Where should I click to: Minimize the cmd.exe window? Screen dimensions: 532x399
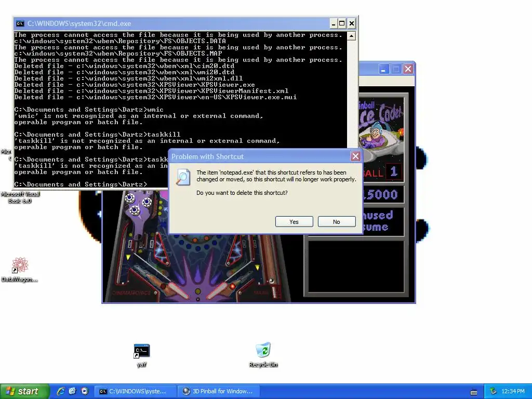pos(333,23)
